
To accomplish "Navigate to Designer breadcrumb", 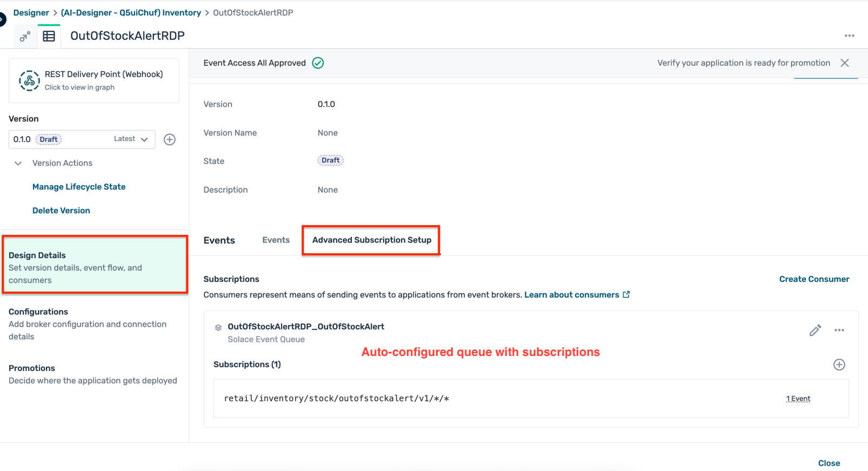I will (31, 12).
